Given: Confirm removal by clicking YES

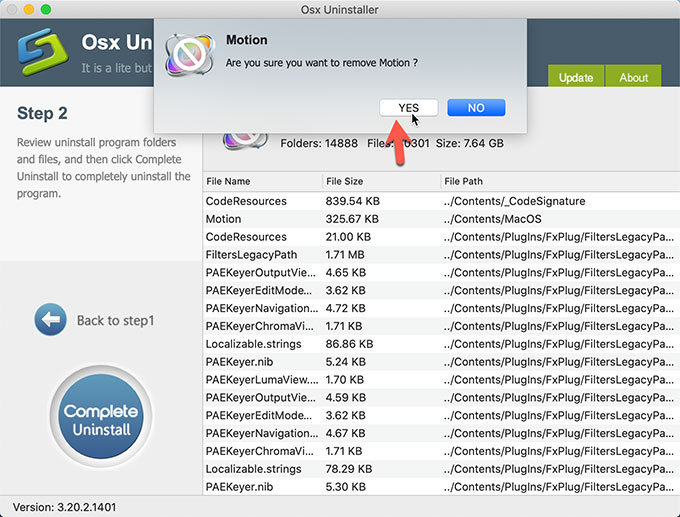Looking at the screenshot, I should point(409,108).
